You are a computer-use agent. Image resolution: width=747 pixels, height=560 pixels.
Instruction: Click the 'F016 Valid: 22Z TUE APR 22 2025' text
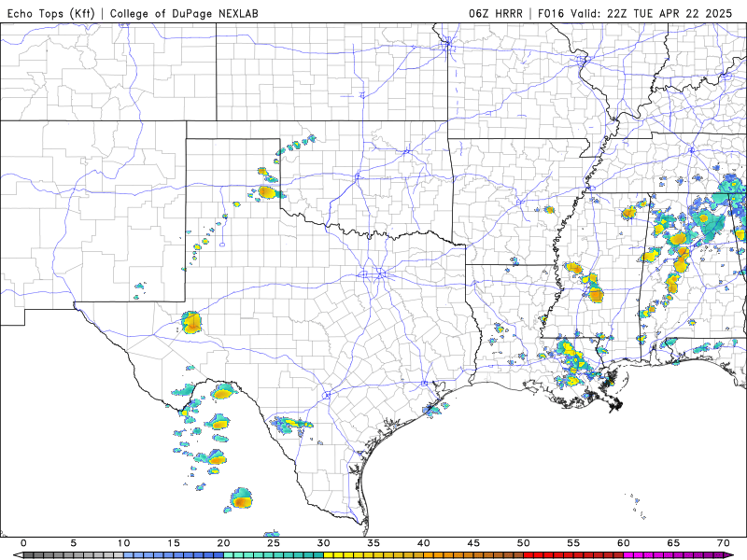(635, 13)
